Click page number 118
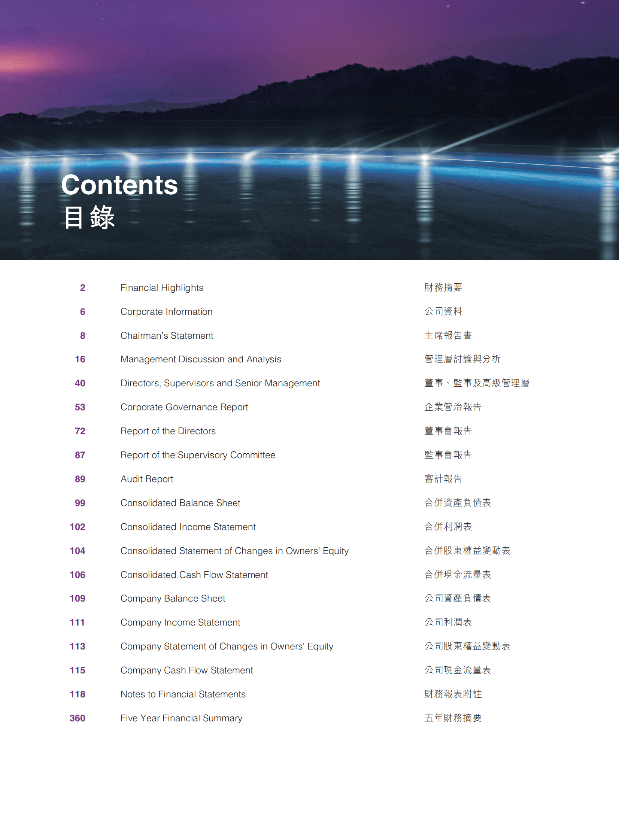Screen dimensions: 619x840 (77, 694)
